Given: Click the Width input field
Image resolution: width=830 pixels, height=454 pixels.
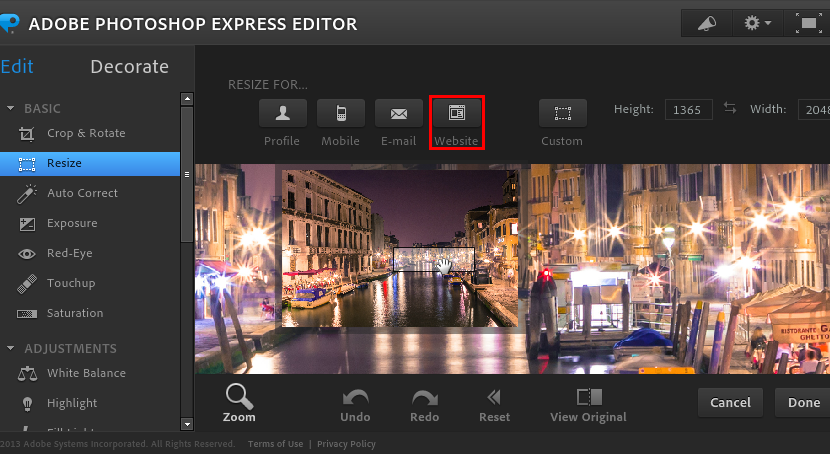Looking at the screenshot, I should [814, 110].
